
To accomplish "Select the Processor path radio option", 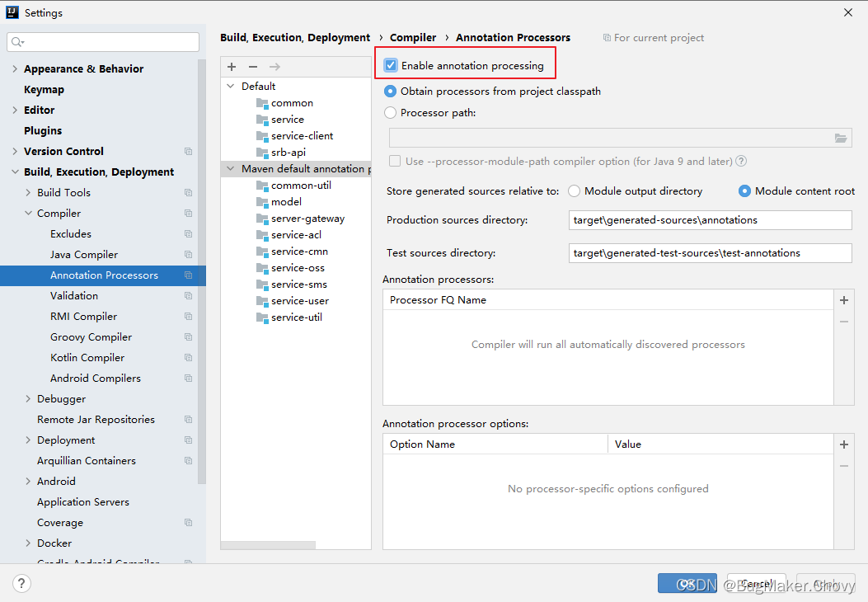I will pyautogui.click(x=390, y=112).
